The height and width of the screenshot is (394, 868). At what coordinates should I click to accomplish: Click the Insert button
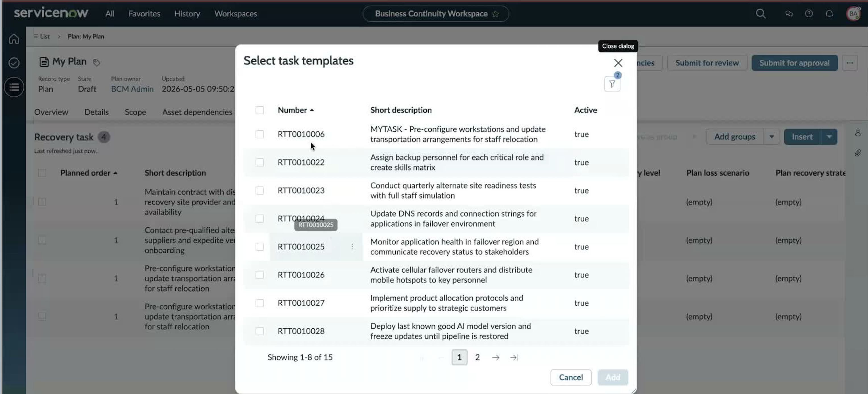point(802,137)
